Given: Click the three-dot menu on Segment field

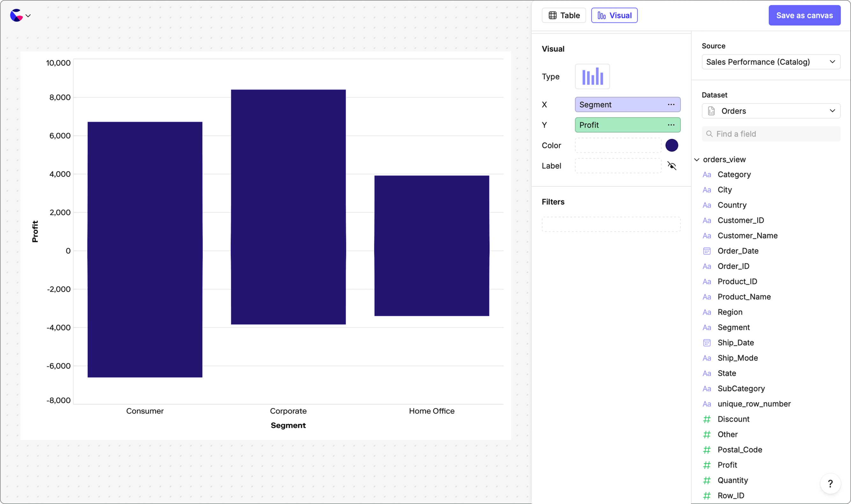Looking at the screenshot, I should click(x=671, y=104).
